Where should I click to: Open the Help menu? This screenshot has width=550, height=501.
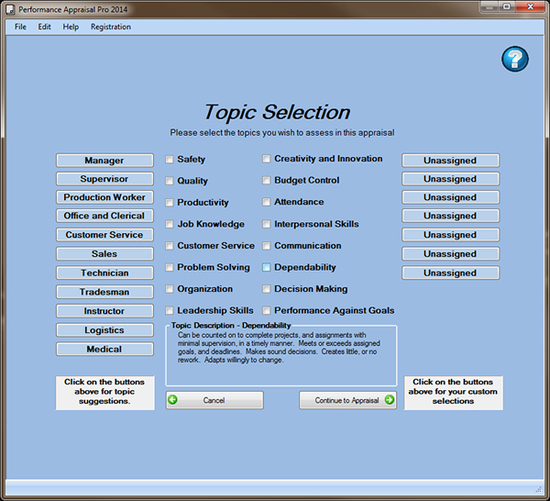(x=71, y=27)
